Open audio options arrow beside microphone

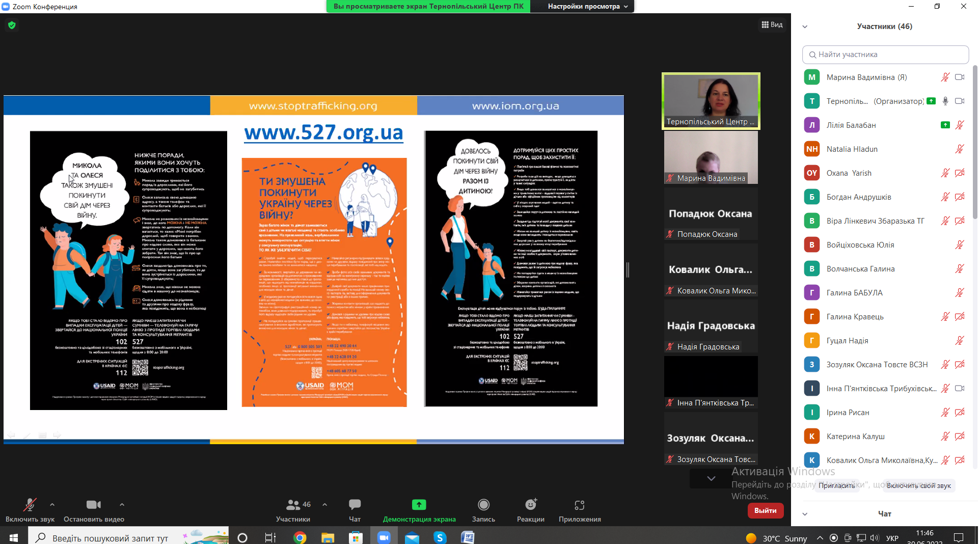pyautogui.click(x=52, y=505)
